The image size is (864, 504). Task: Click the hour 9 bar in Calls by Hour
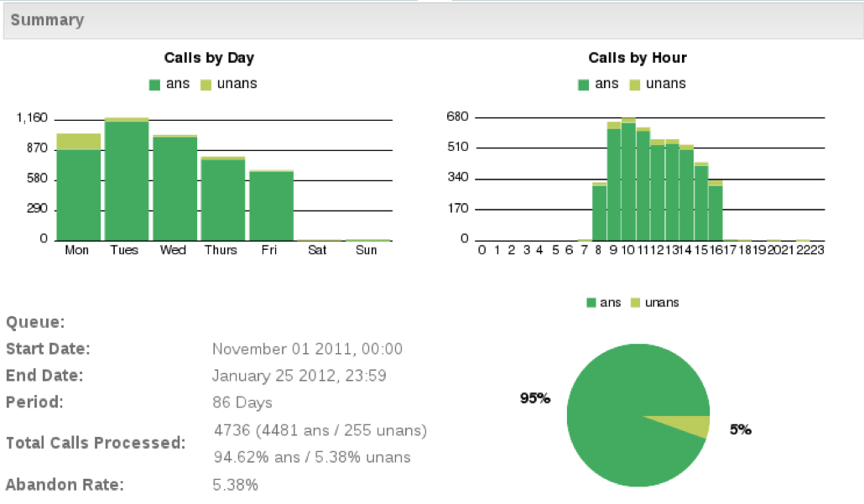(614, 181)
